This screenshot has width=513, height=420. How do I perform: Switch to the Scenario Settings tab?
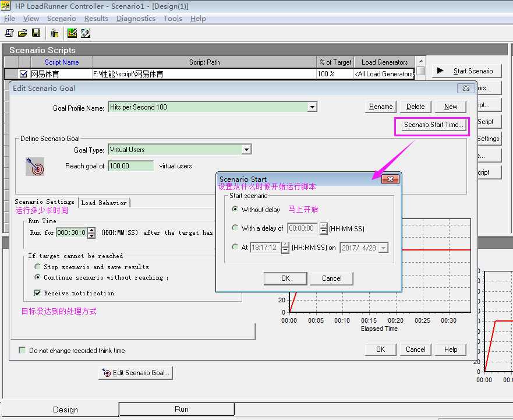tap(45, 202)
